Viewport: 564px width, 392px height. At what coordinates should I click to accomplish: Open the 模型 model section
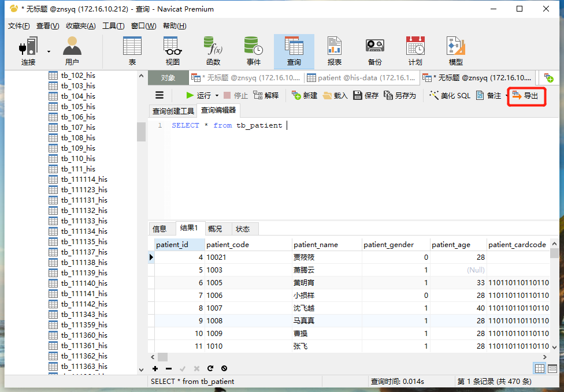(x=456, y=51)
